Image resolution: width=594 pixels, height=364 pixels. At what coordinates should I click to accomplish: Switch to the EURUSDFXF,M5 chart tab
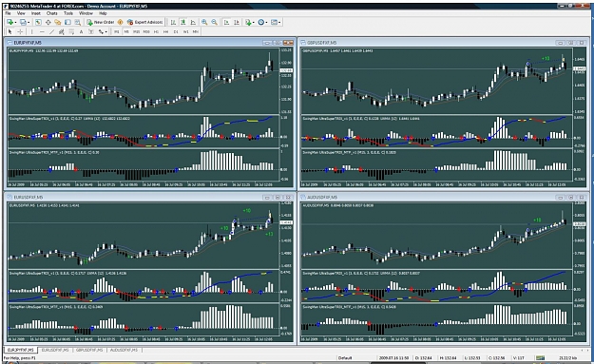click(x=55, y=350)
